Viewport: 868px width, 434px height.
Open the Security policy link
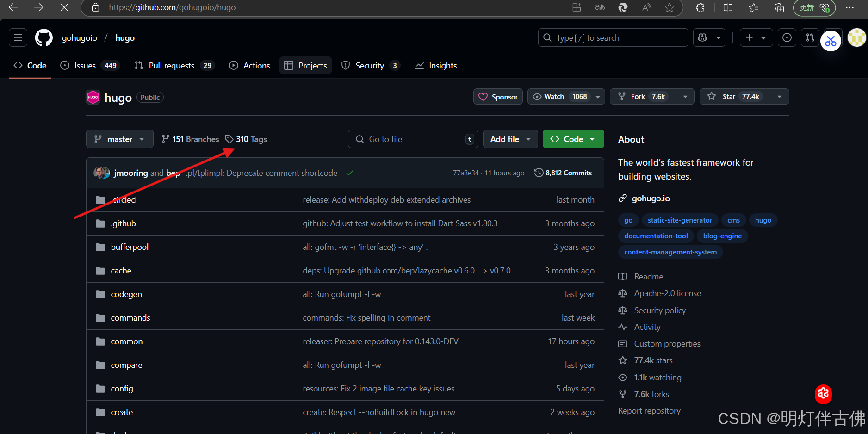pos(652,310)
